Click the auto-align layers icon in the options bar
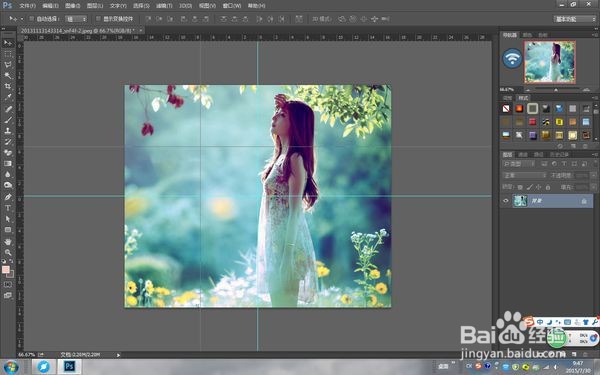 tap(299, 19)
